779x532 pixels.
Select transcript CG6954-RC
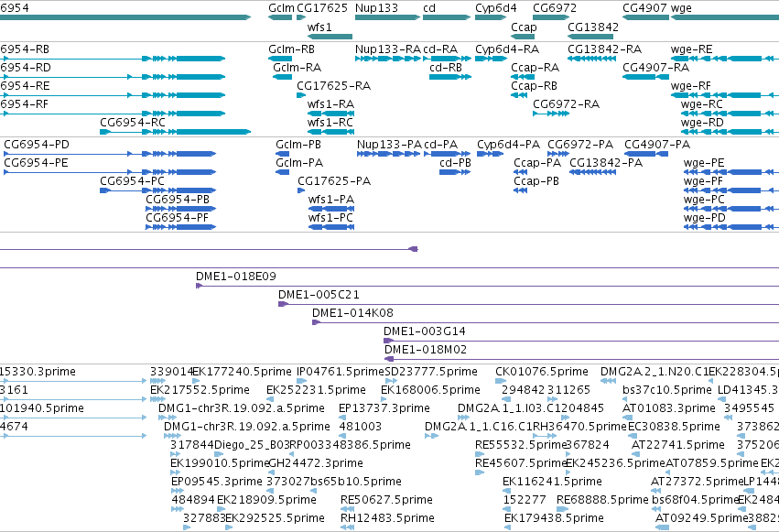coord(133,122)
